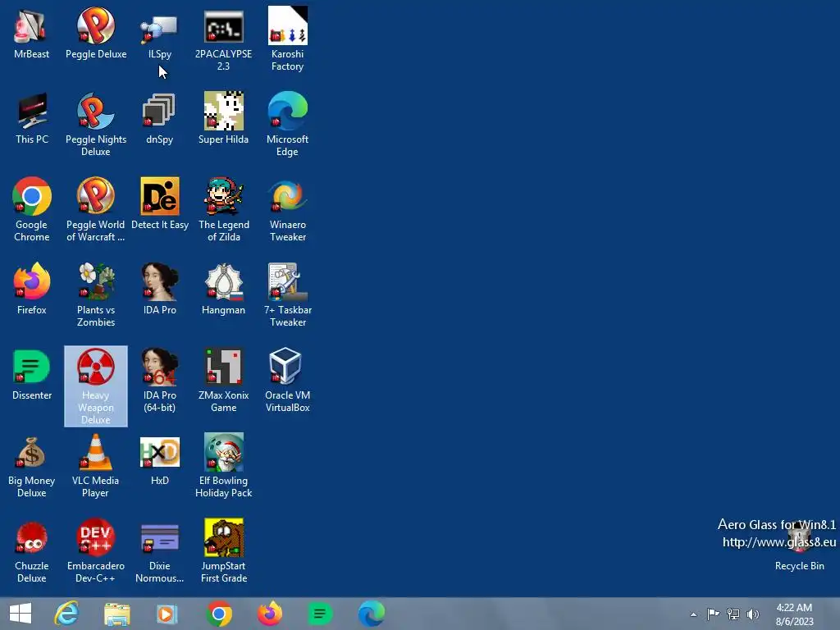Open Microsoft Edge desktop shortcut
This screenshot has width=840, height=630.
(288, 125)
